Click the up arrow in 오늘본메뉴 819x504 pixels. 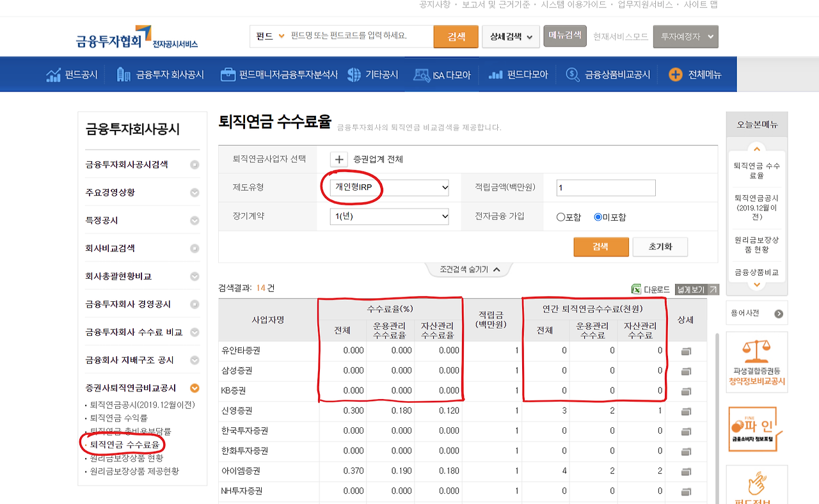(757, 148)
